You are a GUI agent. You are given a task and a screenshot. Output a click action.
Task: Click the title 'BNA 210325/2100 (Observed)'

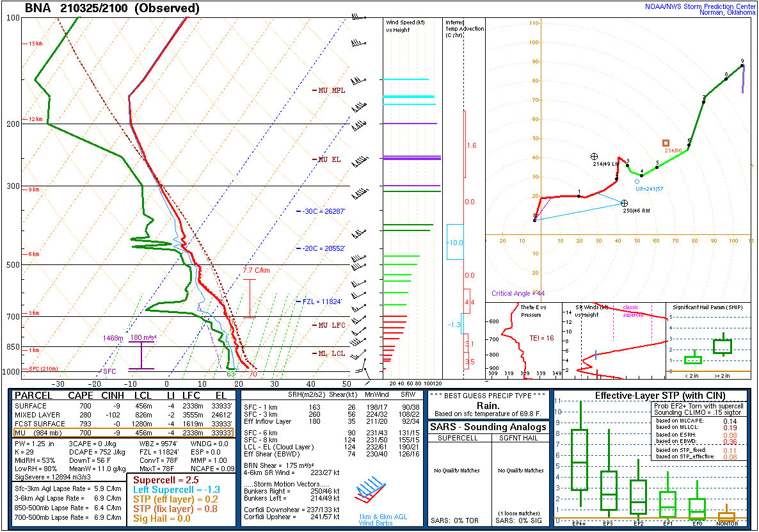(x=112, y=8)
